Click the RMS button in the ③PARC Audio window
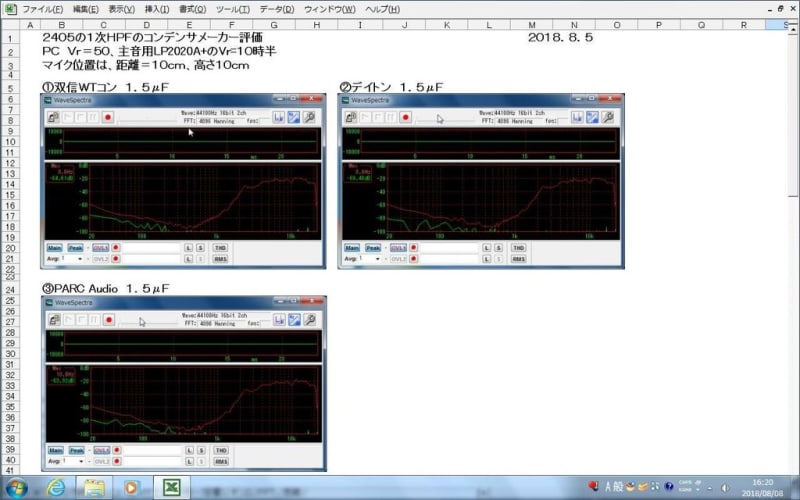The height and width of the screenshot is (500, 800). point(221,462)
